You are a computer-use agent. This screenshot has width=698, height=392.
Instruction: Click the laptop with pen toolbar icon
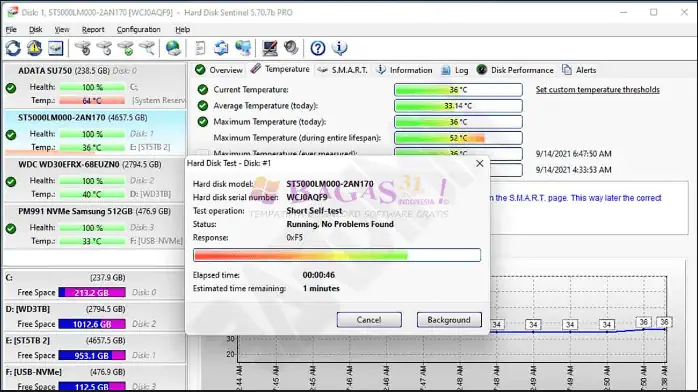tap(270, 48)
